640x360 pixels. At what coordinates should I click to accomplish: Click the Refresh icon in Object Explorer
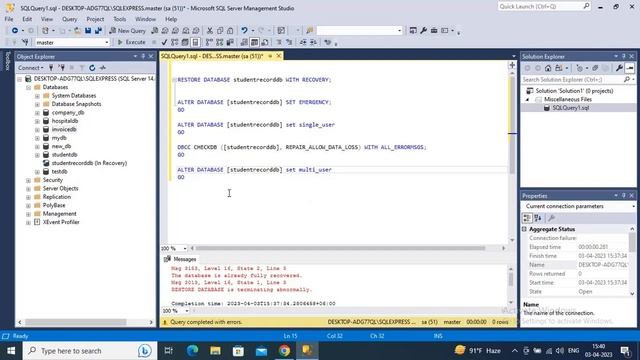coord(92,68)
